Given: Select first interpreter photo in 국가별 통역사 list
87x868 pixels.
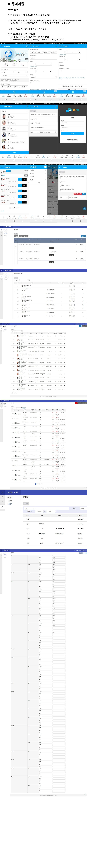Looking at the screenshot, I should pyautogui.click(x=4, y=116).
